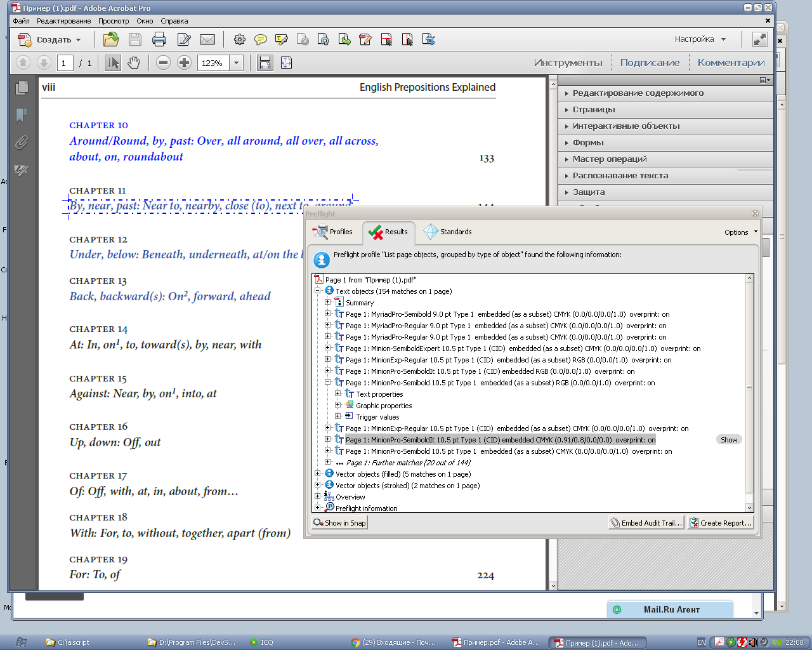Select the edit document pencil-on-page icon
Image resolution: width=812 pixels, height=650 pixels.
pyautogui.click(x=184, y=39)
